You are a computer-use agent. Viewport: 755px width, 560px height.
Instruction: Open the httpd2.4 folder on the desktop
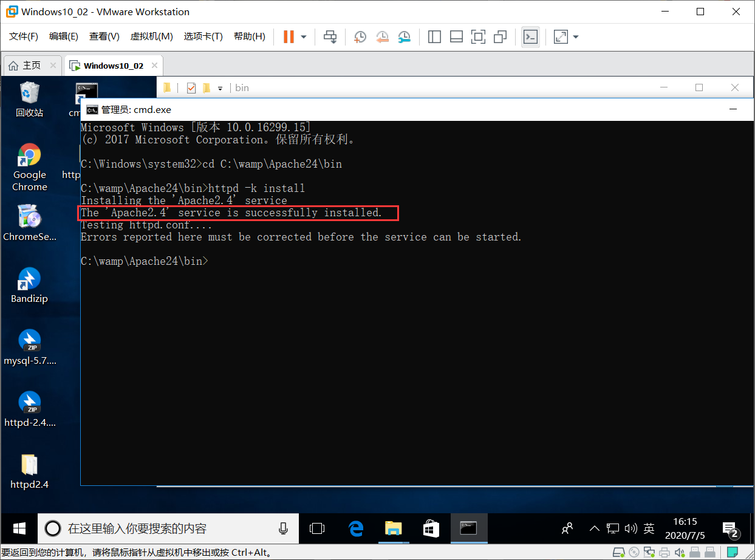pyautogui.click(x=29, y=465)
